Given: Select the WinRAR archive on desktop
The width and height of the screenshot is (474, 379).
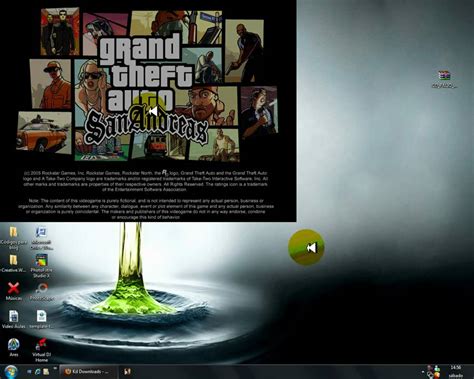Looking at the screenshot, I should [x=444, y=79].
